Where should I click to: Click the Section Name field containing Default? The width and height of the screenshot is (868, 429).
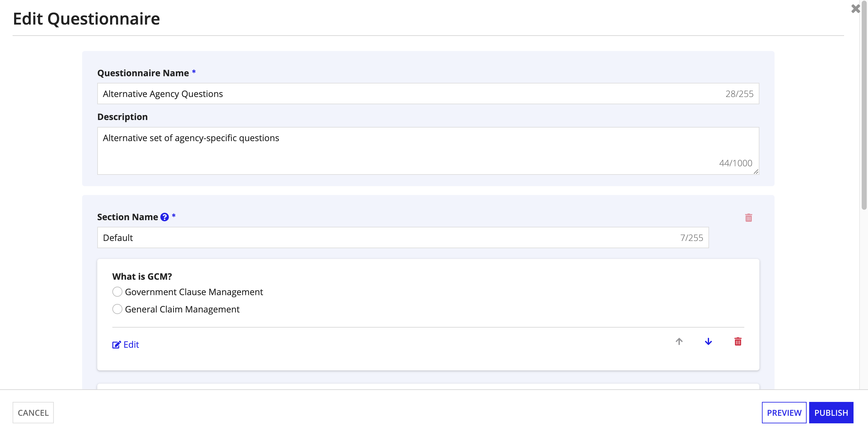point(403,237)
